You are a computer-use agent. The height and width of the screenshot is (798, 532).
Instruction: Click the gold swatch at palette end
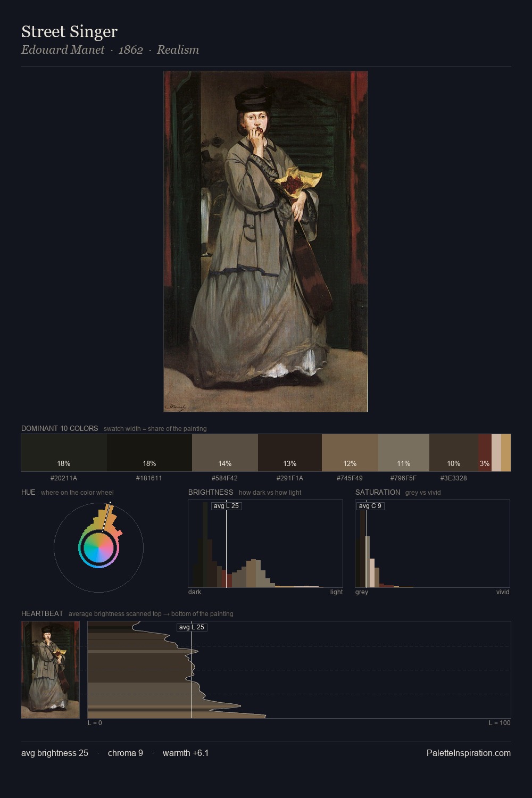(506, 453)
